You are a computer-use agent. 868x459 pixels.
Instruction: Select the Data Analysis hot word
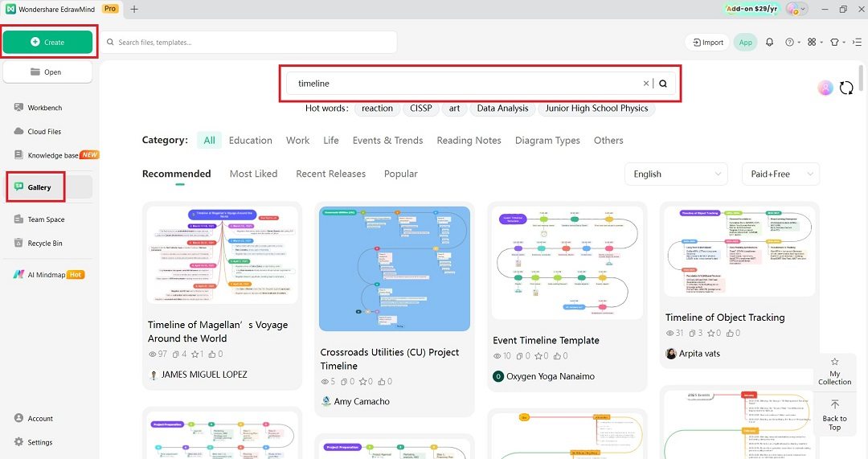pyautogui.click(x=502, y=109)
